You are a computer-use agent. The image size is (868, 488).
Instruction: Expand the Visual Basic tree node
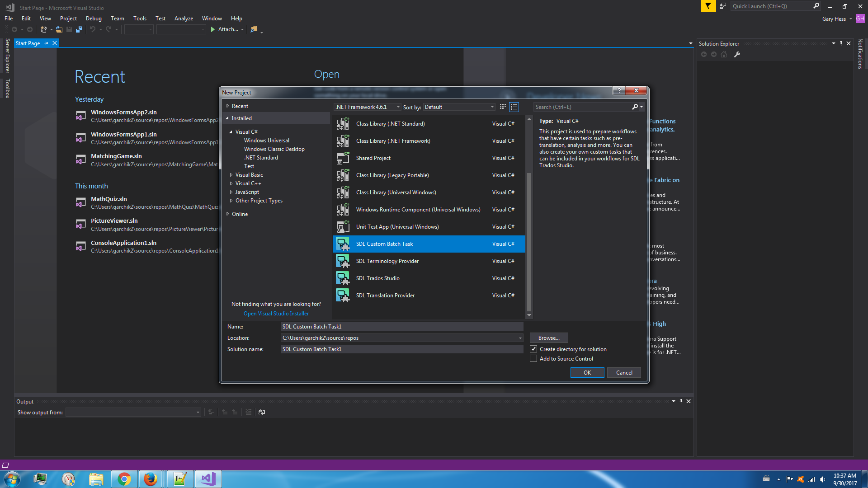click(x=231, y=175)
